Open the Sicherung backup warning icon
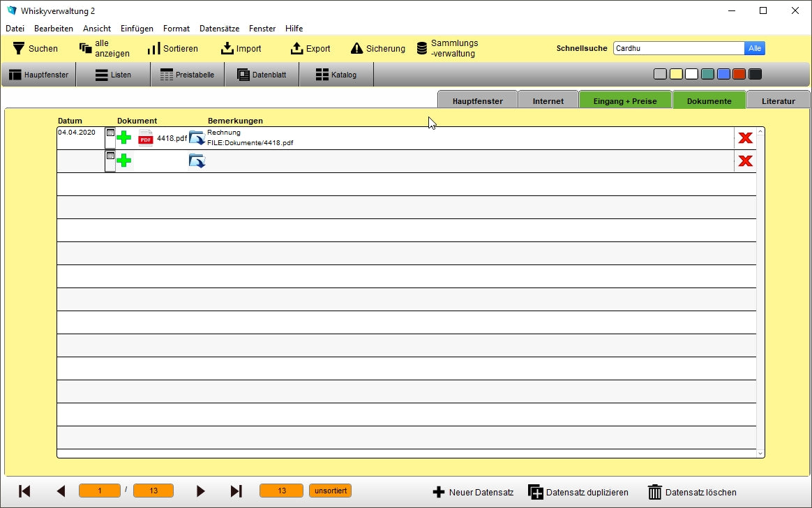Image resolution: width=812 pixels, height=508 pixels. point(356,48)
